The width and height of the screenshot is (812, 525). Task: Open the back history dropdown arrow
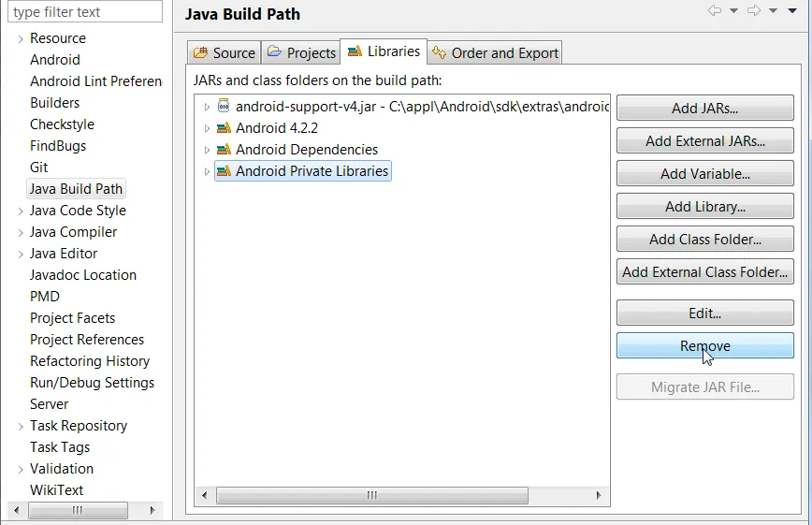click(733, 10)
